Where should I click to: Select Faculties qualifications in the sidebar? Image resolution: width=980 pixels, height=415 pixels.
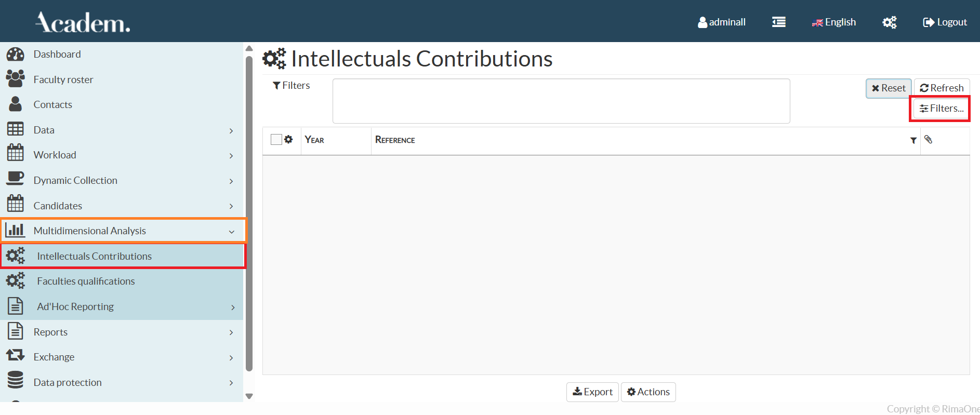click(x=86, y=281)
